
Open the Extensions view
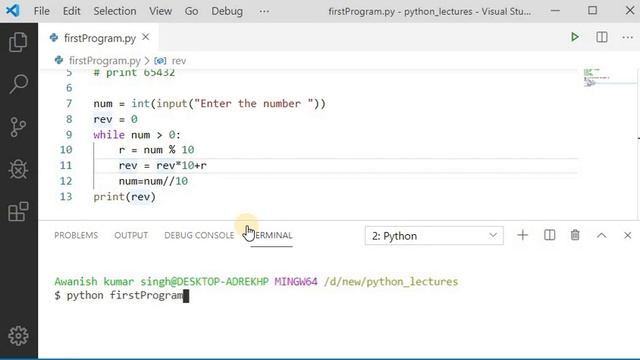click(18, 211)
